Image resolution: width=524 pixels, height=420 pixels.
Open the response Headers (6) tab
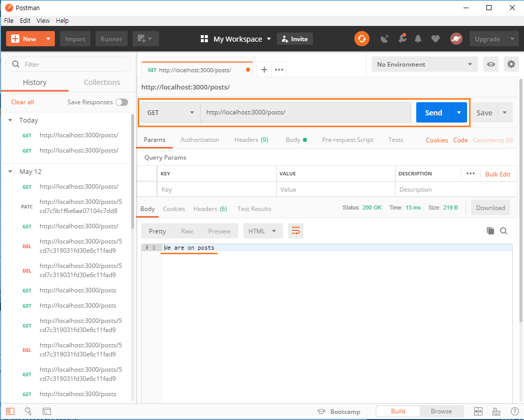210,208
